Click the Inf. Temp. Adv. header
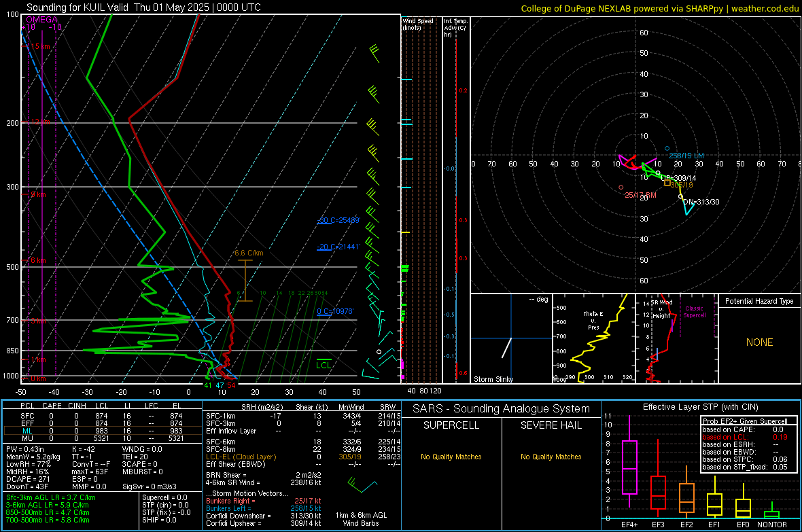This screenshot has height=532, width=802. point(455,28)
